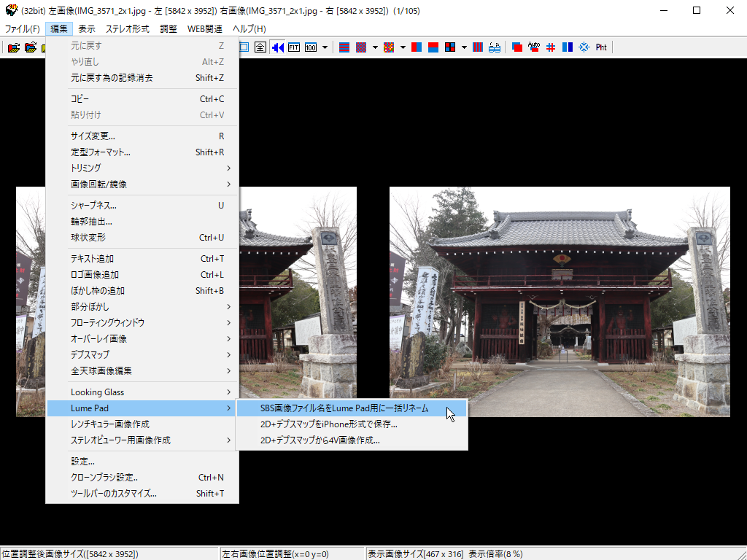Expand the 部分ぼかし submenu
This screenshot has width=747, height=560.
coord(142,307)
